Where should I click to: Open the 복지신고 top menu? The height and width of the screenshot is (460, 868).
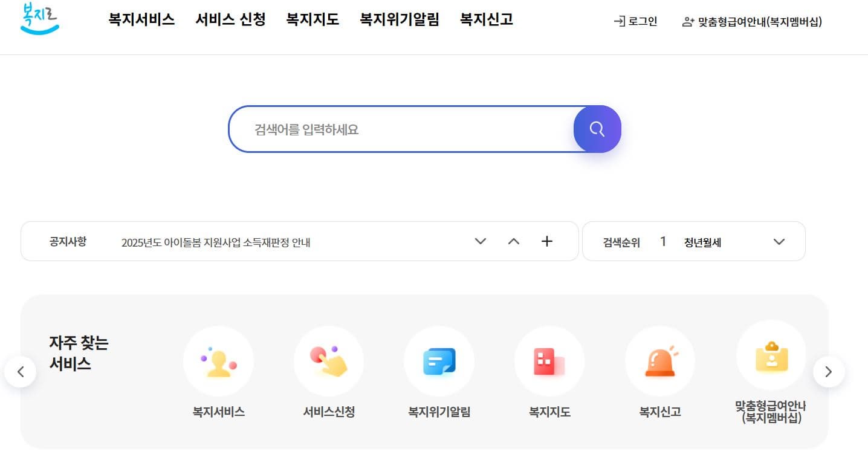pos(487,19)
